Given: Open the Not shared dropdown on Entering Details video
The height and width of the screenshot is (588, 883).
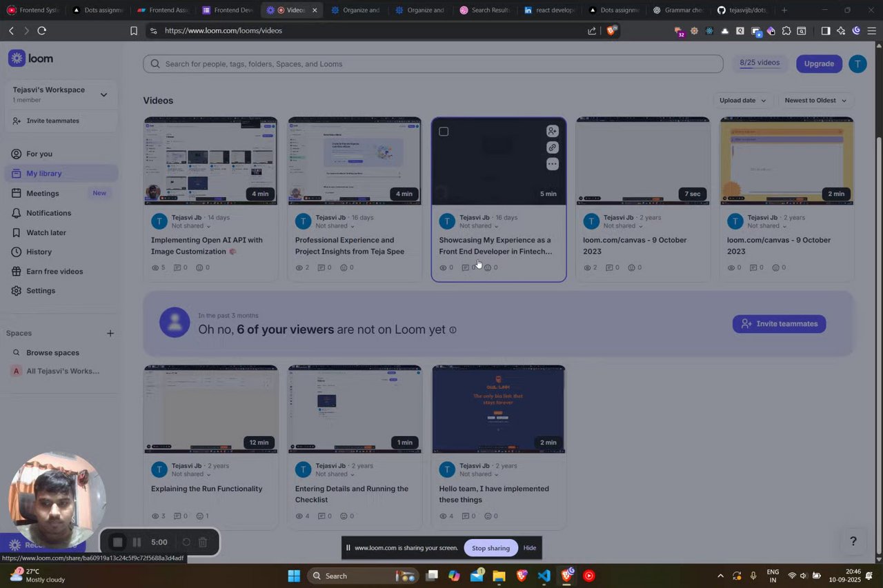Looking at the screenshot, I should point(335,474).
